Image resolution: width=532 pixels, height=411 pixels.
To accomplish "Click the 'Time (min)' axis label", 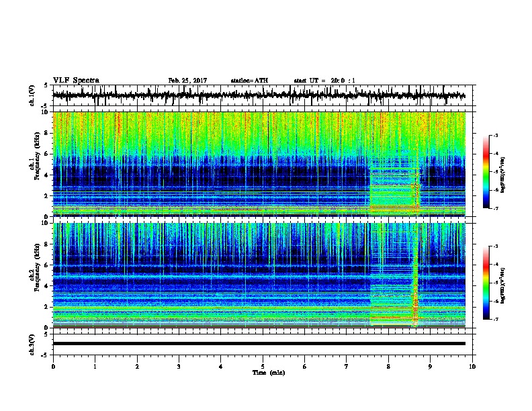I will (269, 373).
